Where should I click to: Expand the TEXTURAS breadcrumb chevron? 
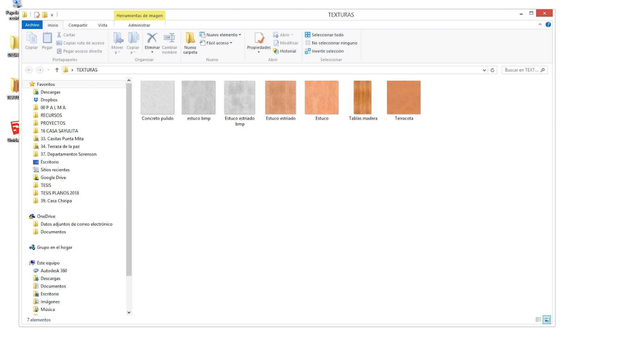72,70
